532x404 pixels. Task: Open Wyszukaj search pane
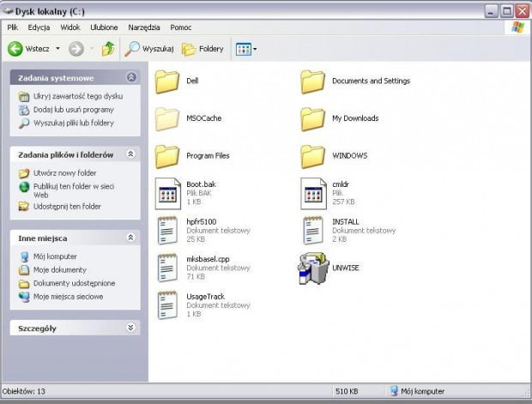149,49
